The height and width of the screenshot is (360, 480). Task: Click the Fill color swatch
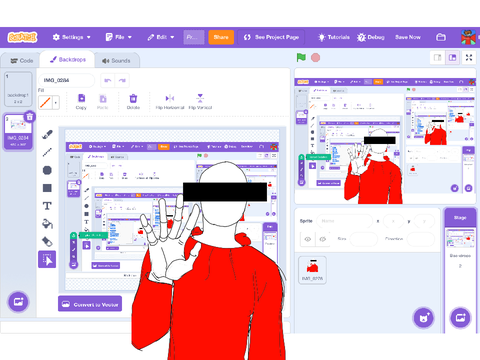[45, 103]
